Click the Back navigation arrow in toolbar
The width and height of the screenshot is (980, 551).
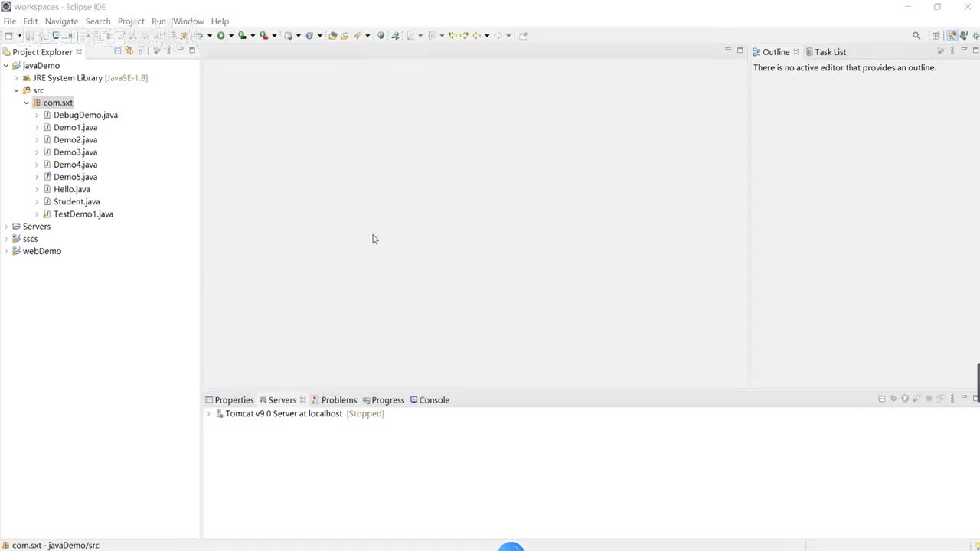(476, 35)
